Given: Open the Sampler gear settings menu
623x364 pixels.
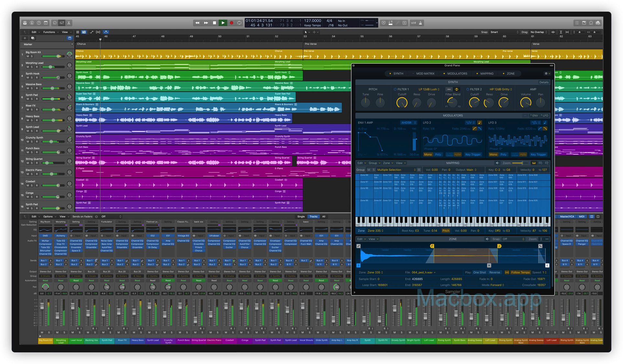Looking at the screenshot, I should (547, 74).
